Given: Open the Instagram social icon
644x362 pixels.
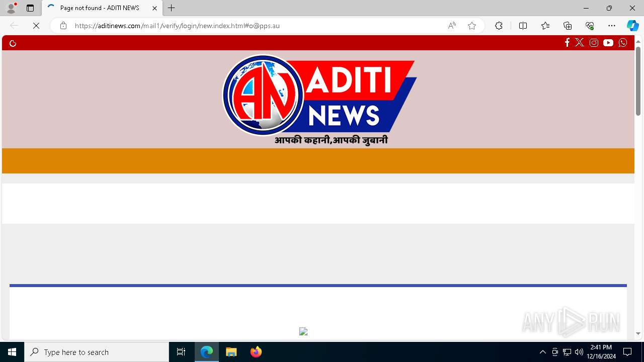Looking at the screenshot, I should pyautogui.click(x=594, y=43).
